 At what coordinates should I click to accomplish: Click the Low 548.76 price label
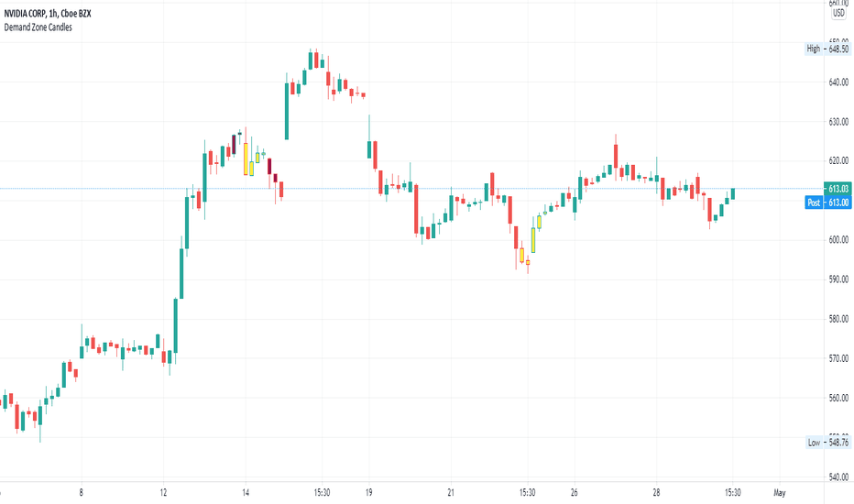[x=827, y=443]
